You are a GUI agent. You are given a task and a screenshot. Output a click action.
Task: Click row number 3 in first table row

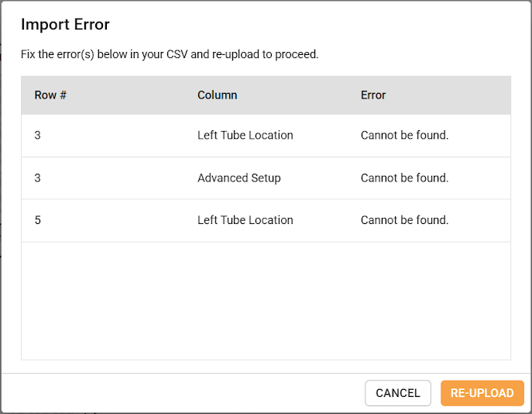pyautogui.click(x=38, y=135)
